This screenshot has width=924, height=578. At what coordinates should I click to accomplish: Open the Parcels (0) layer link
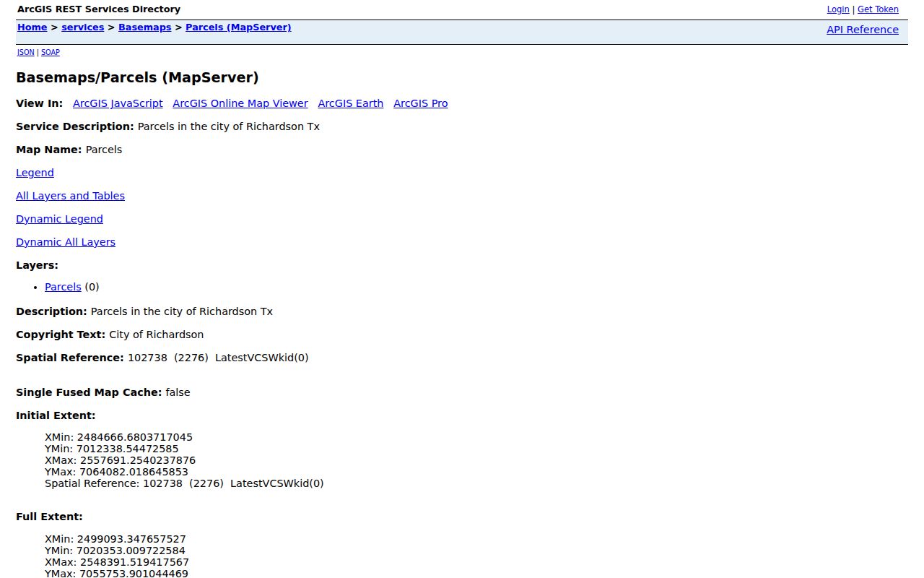(x=63, y=287)
